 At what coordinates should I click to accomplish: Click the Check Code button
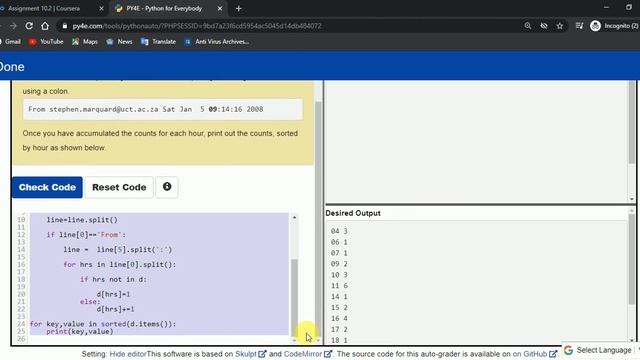(x=47, y=187)
